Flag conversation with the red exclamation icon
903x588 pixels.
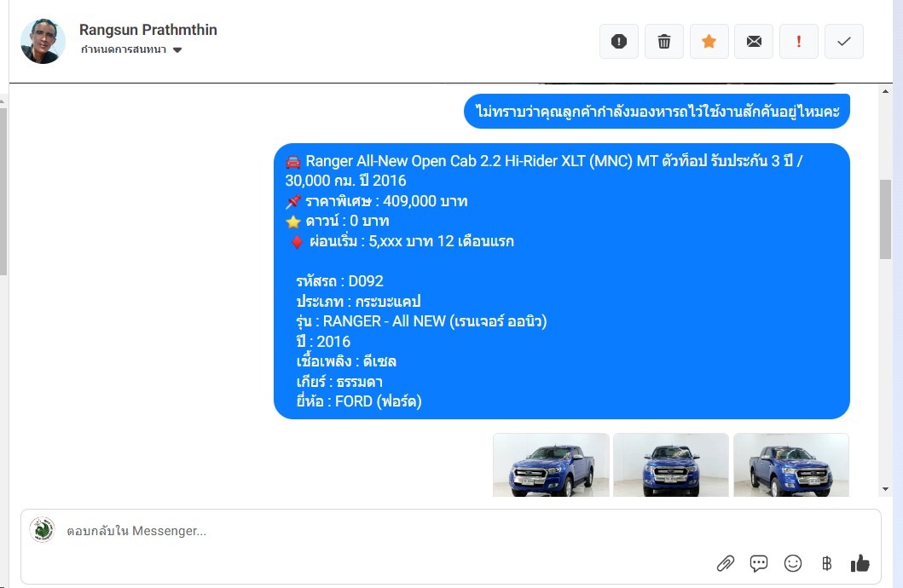pyautogui.click(x=799, y=42)
